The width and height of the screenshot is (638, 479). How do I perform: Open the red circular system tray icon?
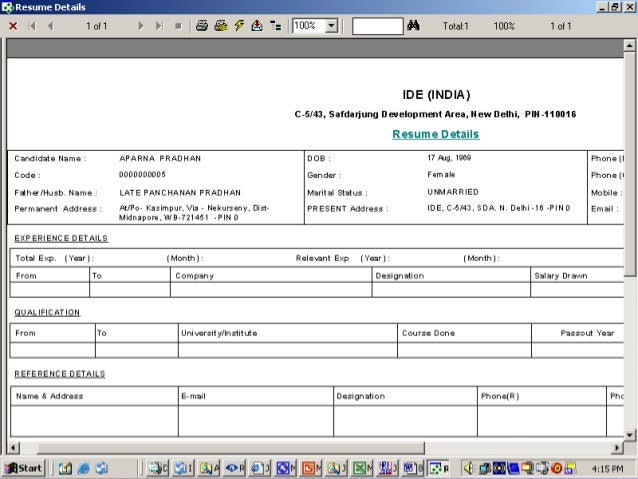click(x=557, y=469)
